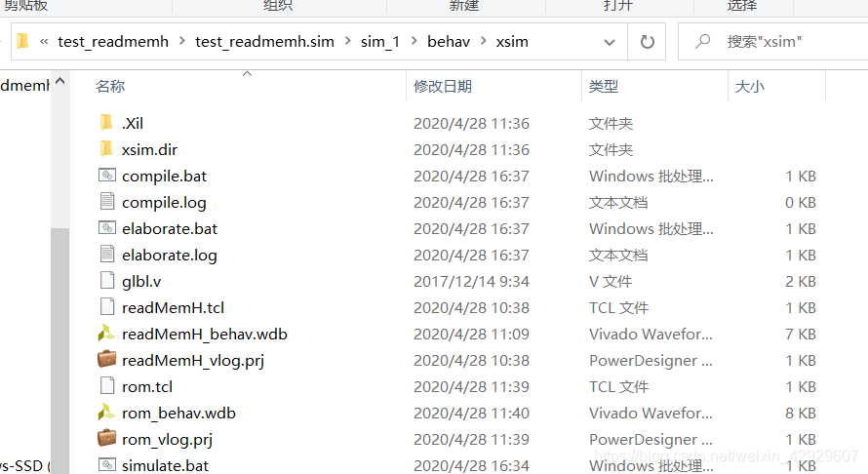Image resolution: width=868 pixels, height=474 pixels.
Task: Select the compile.log document icon
Action: [x=107, y=201]
